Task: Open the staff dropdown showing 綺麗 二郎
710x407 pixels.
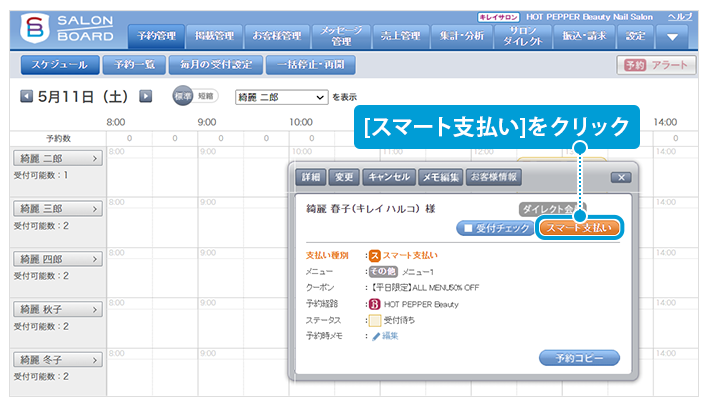Action: (280, 97)
